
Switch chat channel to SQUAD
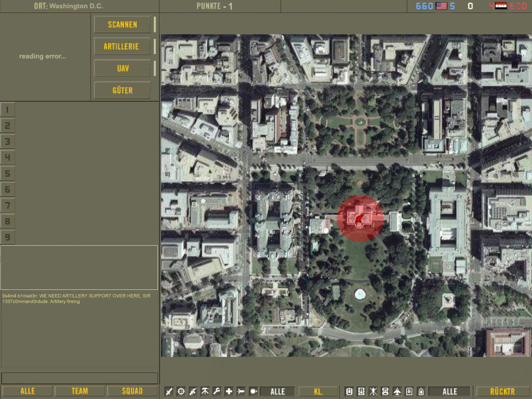pyautogui.click(x=132, y=391)
